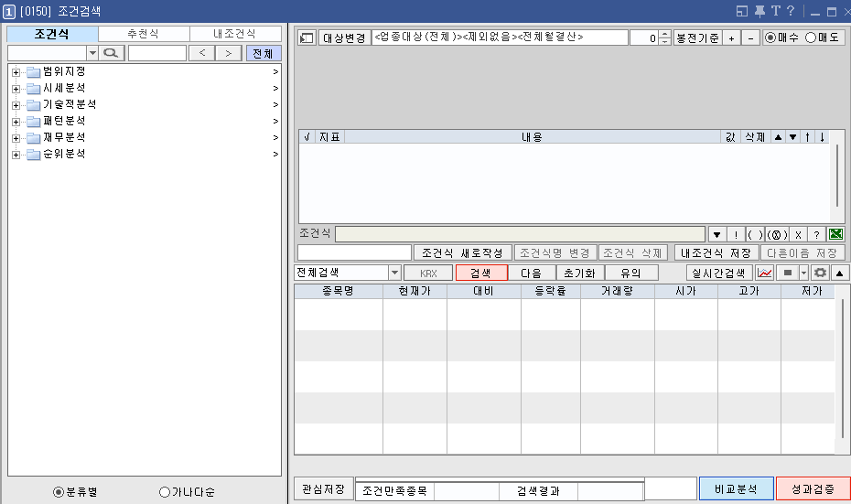851x504 pixels.
Task: Click the red 검색 button
Action: click(x=481, y=273)
